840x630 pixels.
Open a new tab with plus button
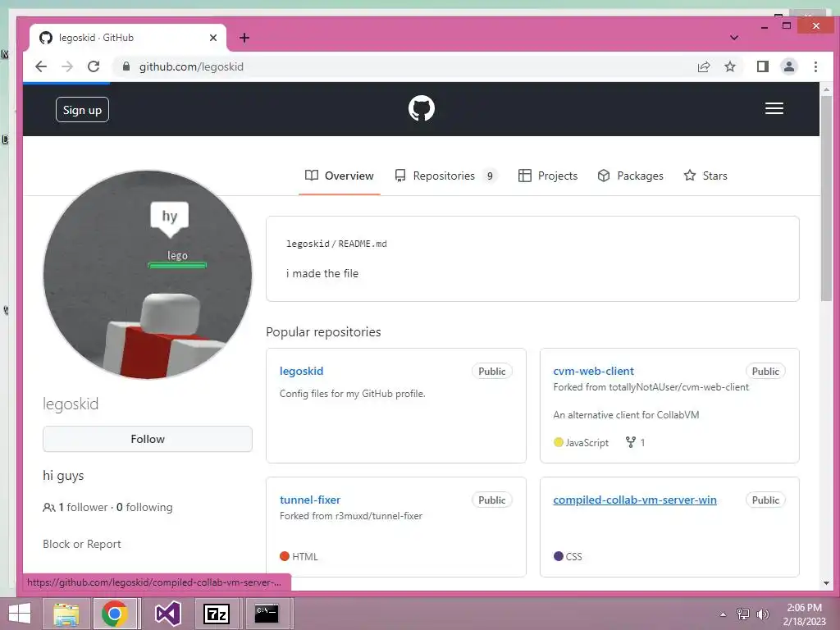244,38
